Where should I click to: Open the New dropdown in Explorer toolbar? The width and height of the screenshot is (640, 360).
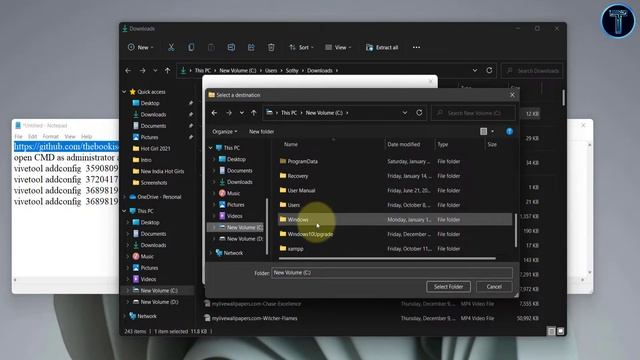(x=140, y=47)
